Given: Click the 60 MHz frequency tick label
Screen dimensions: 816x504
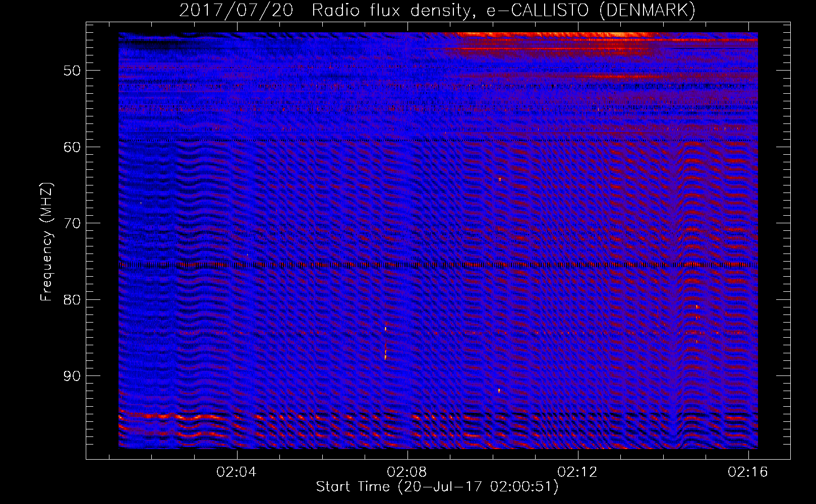Looking at the screenshot, I should coord(72,147).
